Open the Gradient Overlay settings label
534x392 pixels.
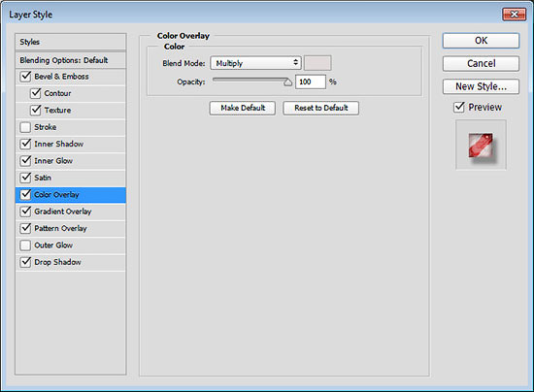(63, 212)
